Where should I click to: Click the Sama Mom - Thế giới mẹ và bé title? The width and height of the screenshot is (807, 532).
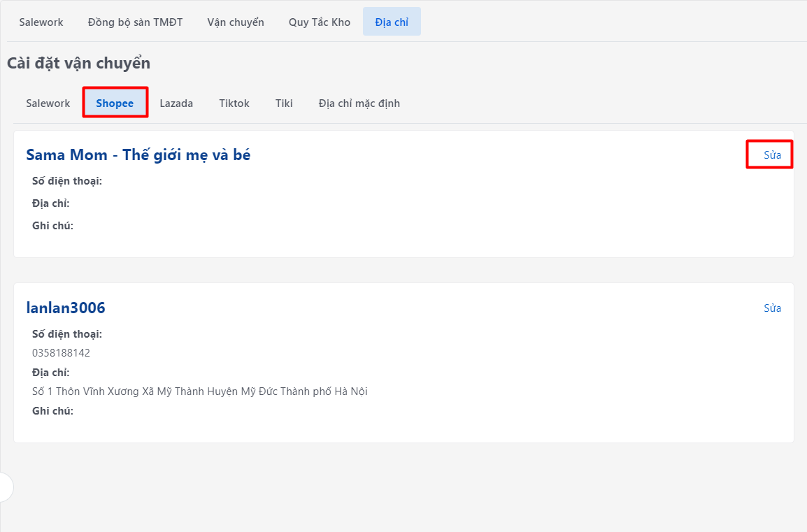138,155
